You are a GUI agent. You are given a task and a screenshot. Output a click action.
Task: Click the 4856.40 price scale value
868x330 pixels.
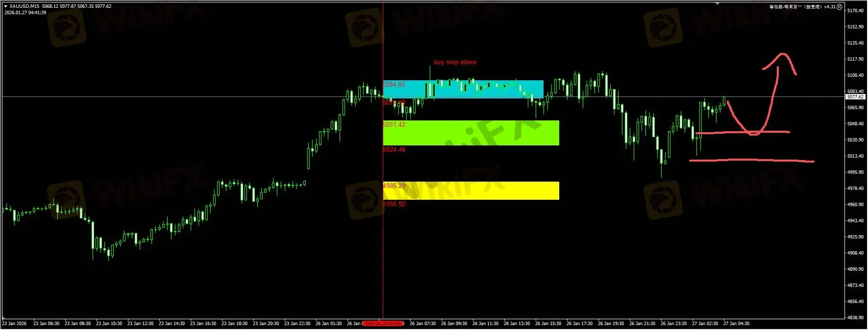pos(855,302)
